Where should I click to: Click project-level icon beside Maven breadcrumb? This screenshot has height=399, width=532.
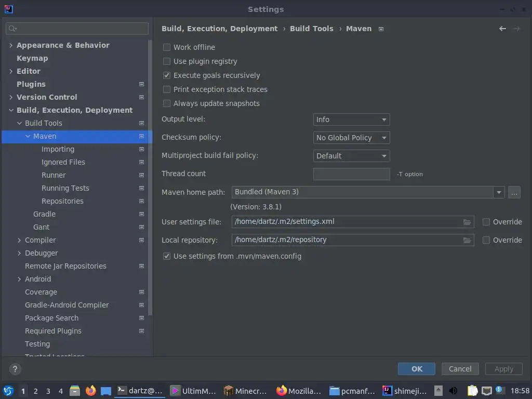pyautogui.click(x=381, y=29)
